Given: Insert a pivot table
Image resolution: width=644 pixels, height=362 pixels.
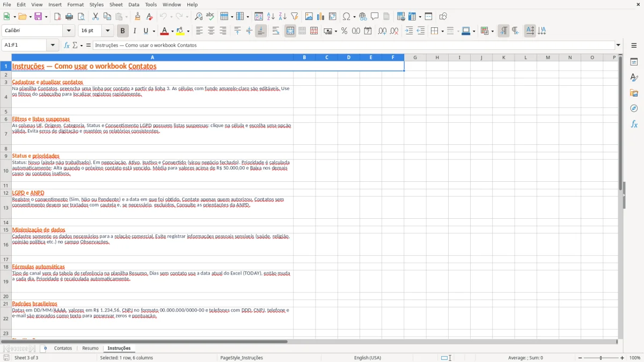Looking at the screenshot, I should click(x=332, y=17).
